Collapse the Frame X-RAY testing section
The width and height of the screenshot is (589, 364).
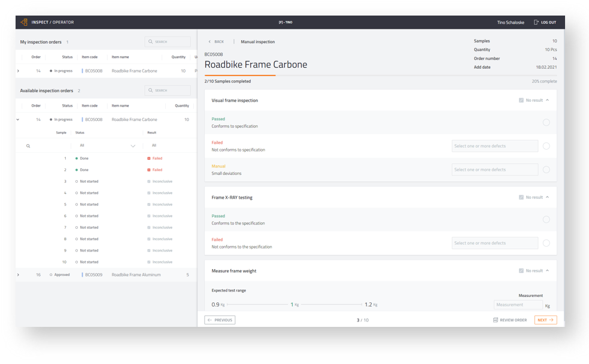pyautogui.click(x=547, y=197)
